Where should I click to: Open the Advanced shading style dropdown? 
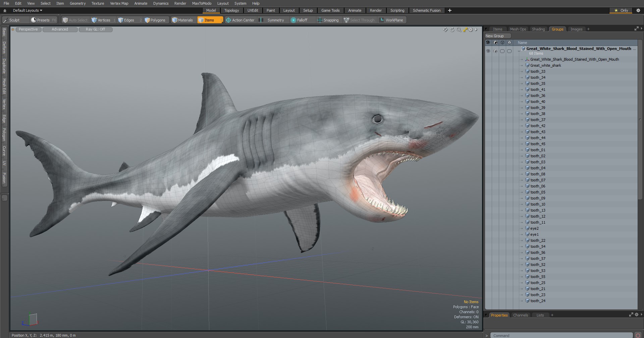60,30
